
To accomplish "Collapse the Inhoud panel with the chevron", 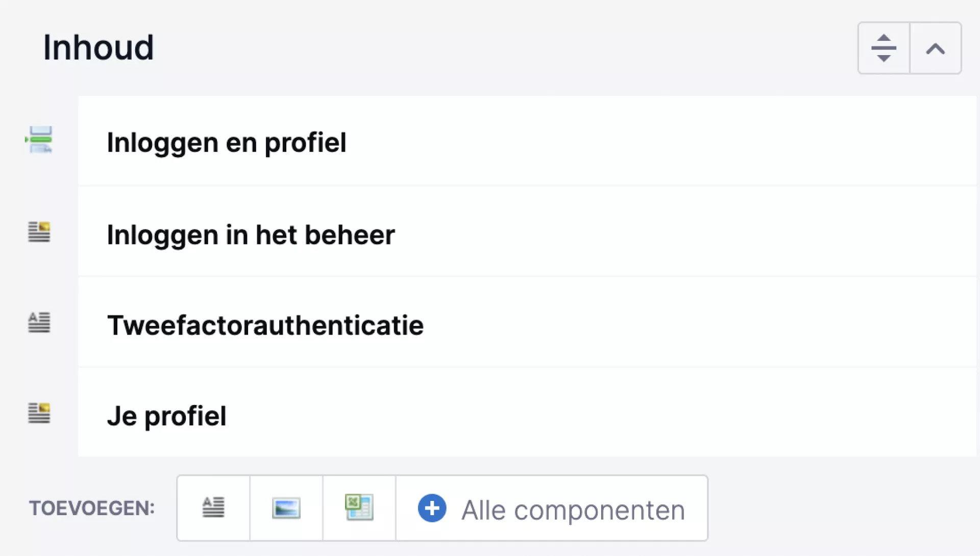I will pos(936,48).
